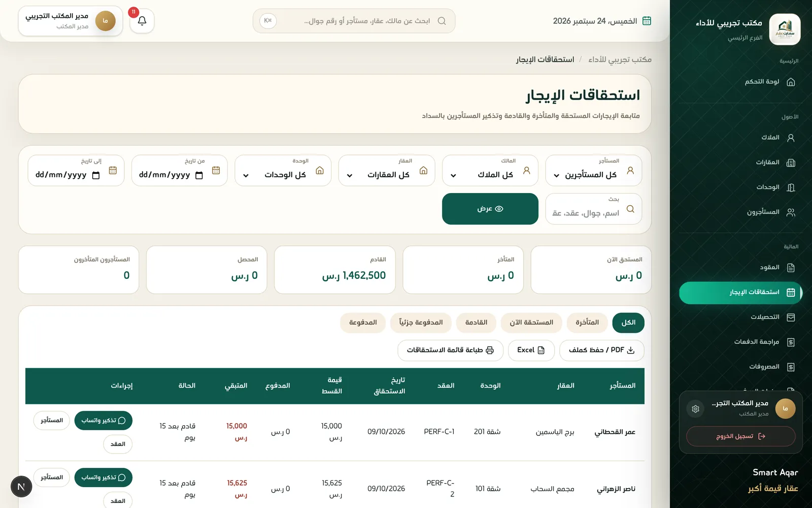Click the Smart Aqar office logo

point(785,29)
